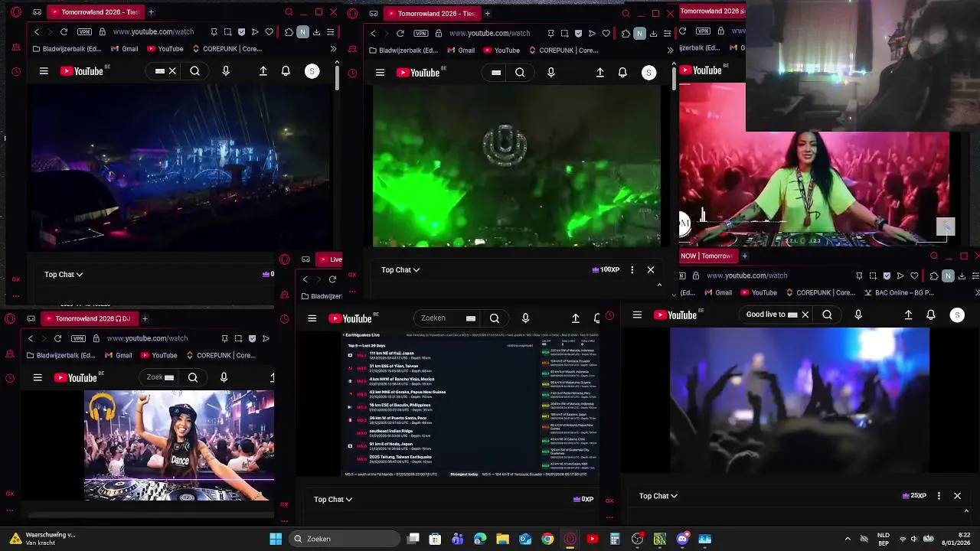This screenshot has width=980, height=551.
Task: Toggle VPN in the green-laser video window
Action: coord(421,33)
